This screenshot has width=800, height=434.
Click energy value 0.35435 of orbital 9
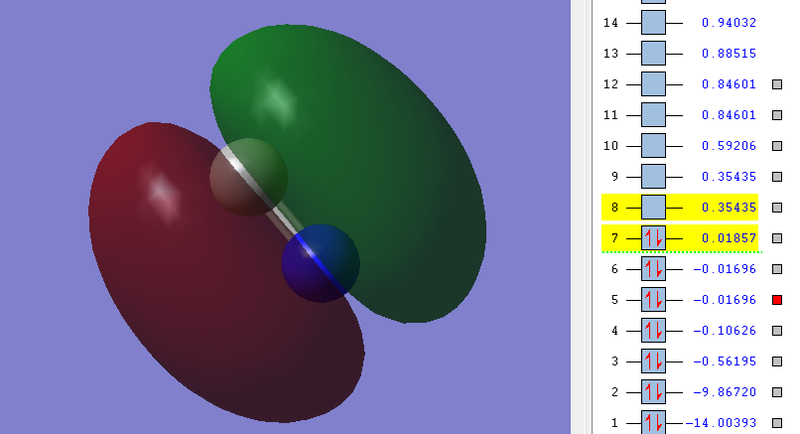point(729,176)
